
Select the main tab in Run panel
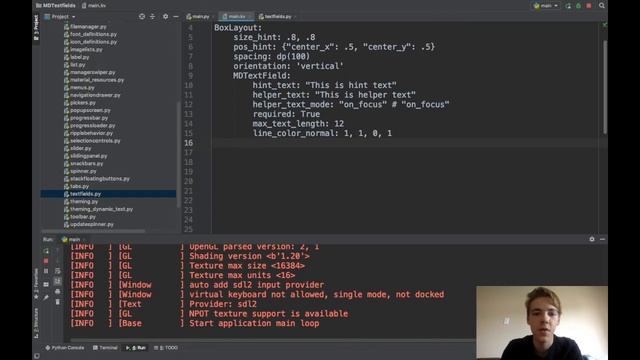[71, 240]
